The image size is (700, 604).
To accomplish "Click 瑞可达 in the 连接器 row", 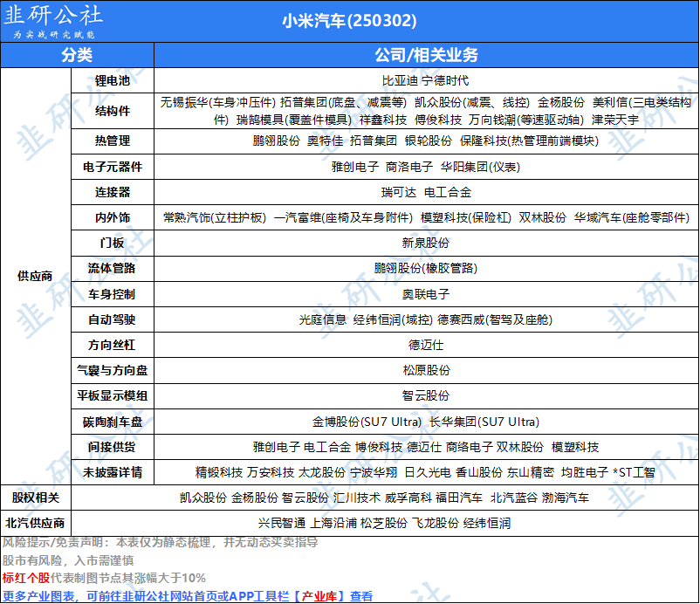I will point(399,191).
